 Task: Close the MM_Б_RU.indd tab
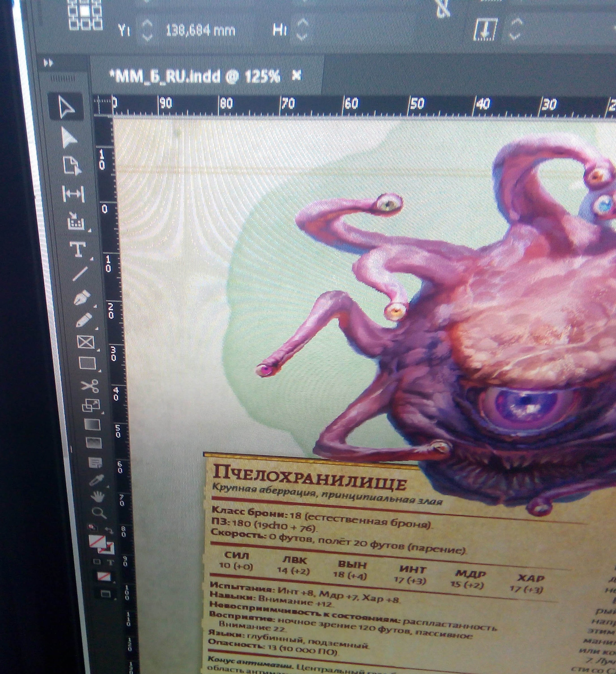pyautogui.click(x=296, y=75)
